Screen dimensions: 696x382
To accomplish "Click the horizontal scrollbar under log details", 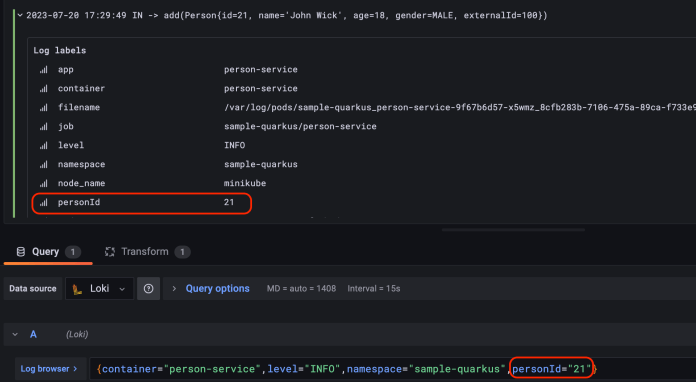I will tap(513, 230).
